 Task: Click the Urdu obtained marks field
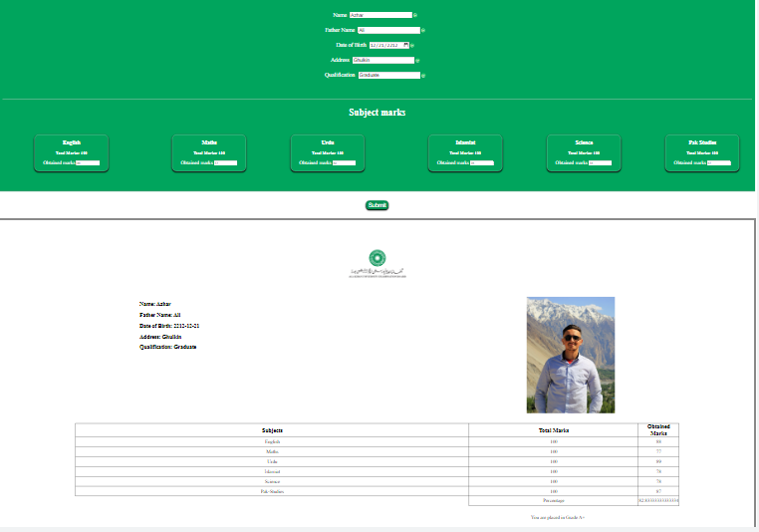[345, 163]
